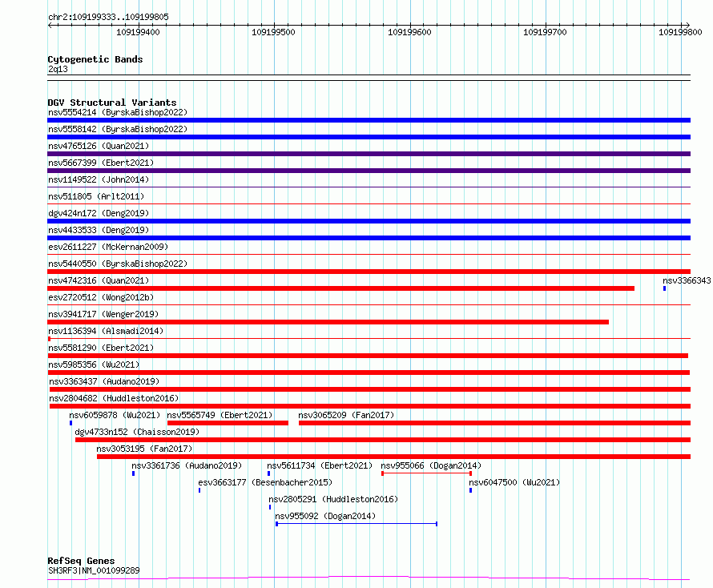This screenshot has height=588, width=713.
Task: Open nsv5565749 (Ebert2021) label
Action: (220, 415)
